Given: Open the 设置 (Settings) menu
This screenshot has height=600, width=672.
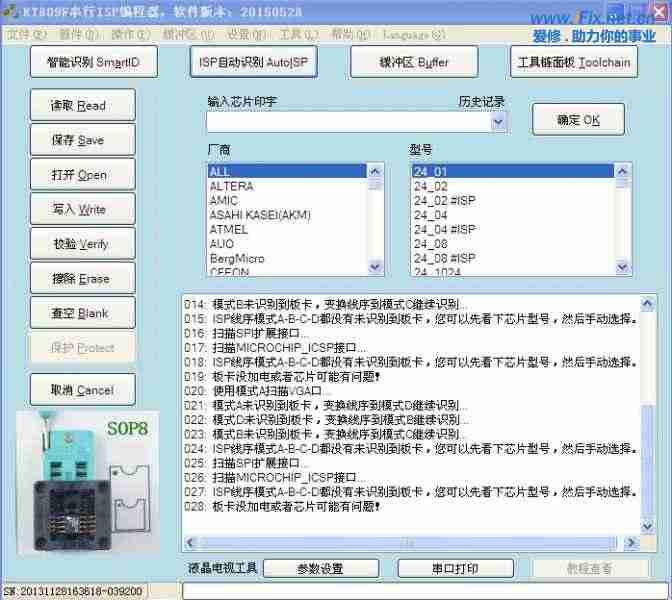Looking at the screenshot, I should coord(246,35).
